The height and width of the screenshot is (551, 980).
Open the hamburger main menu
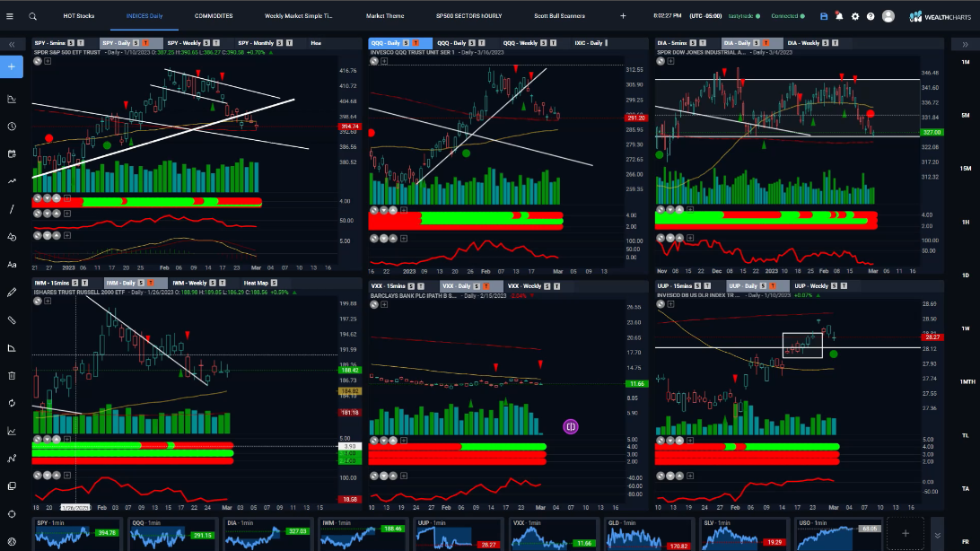(x=9, y=16)
